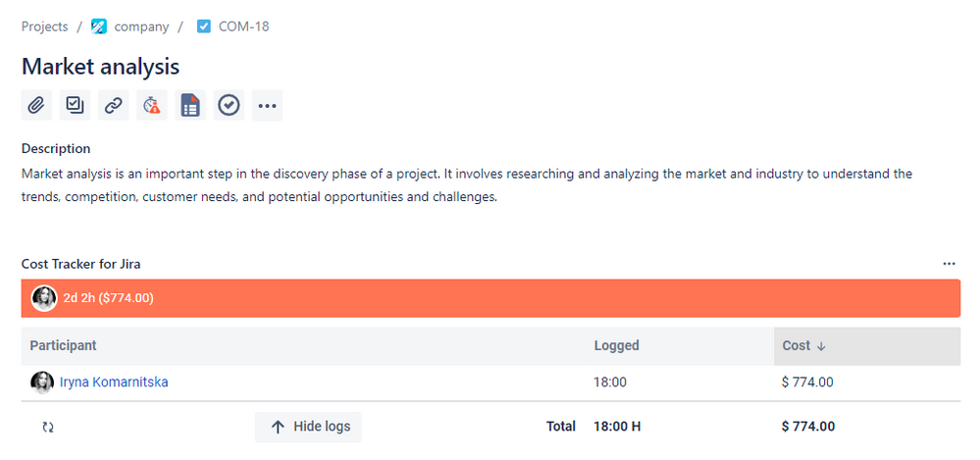This screenshot has height=460, width=980.
Task: Open the Projects breadcrumb link
Action: point(45,26)
